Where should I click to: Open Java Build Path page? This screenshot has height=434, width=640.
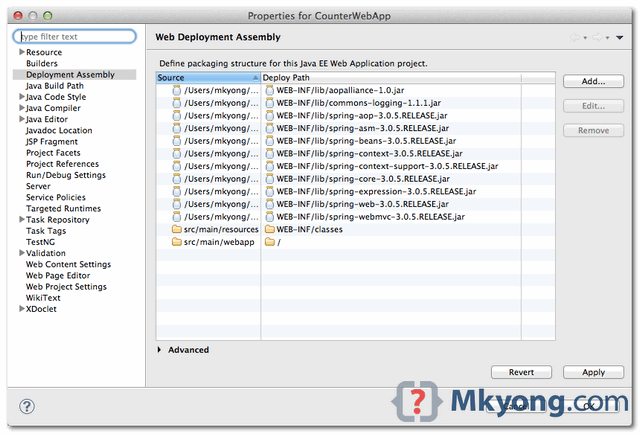click(x=55, y=86)
